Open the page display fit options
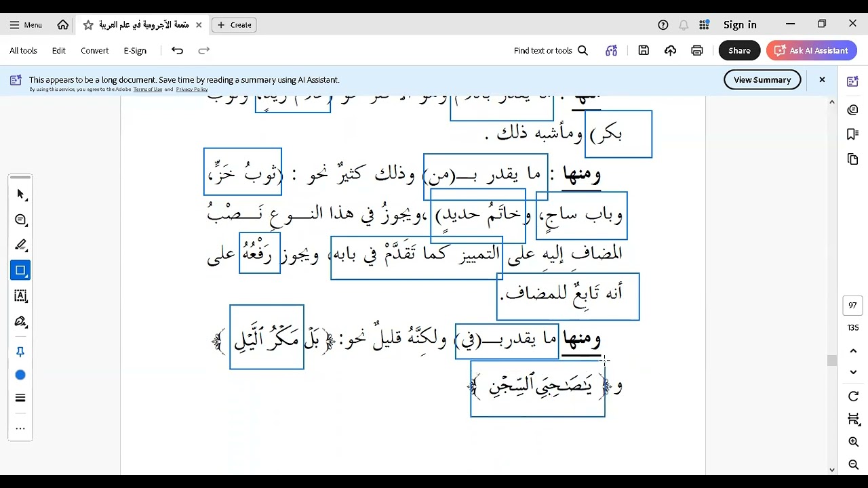The width and height of the screenshot is (868, 488). point(853,420)
